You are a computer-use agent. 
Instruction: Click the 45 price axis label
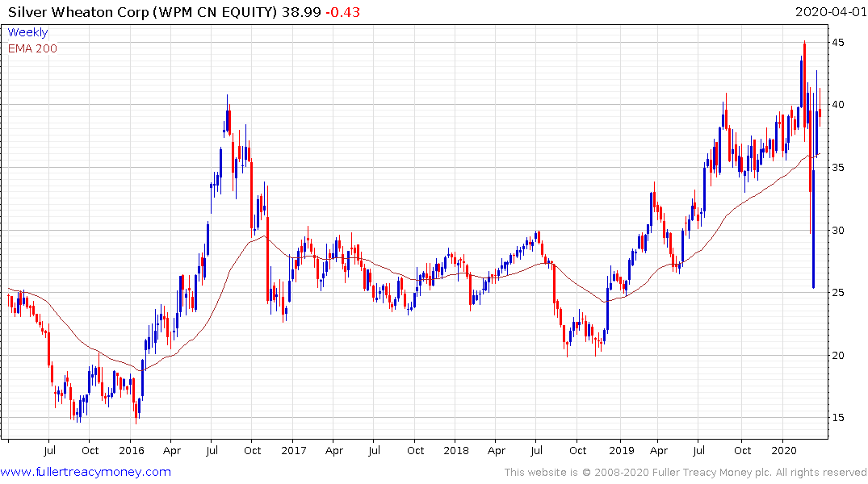click(x=837, y=43)
